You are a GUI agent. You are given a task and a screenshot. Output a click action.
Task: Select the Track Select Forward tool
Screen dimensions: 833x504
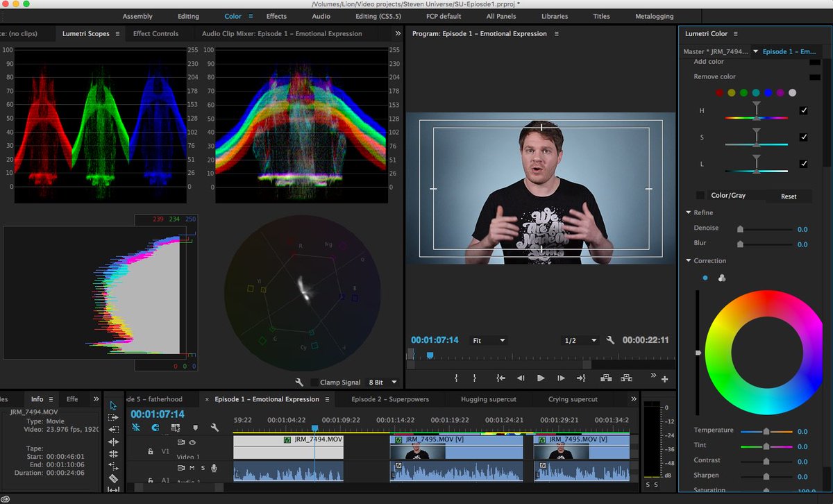coord(113,417)
